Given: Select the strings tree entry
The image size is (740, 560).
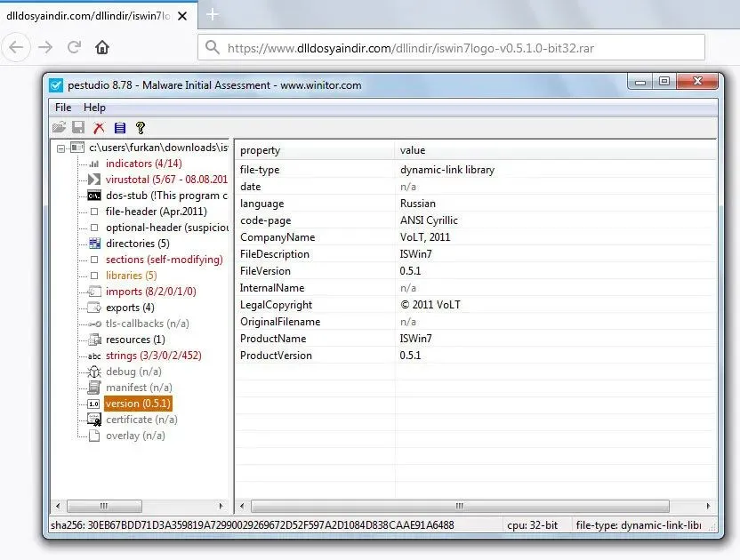Looking at the screenshot, I should pyautogui.click(x=153, y=356).
